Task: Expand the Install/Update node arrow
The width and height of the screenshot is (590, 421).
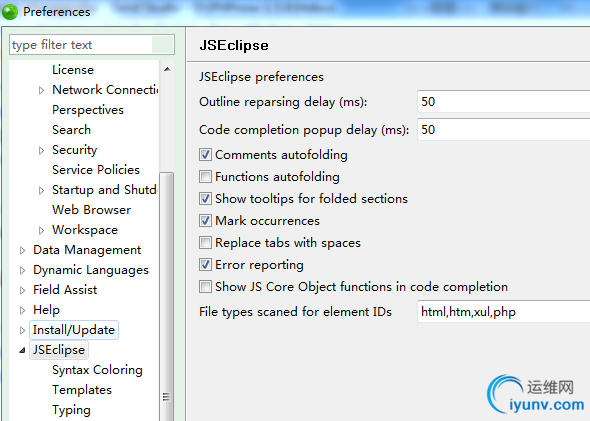Action: tap(22, 330)
